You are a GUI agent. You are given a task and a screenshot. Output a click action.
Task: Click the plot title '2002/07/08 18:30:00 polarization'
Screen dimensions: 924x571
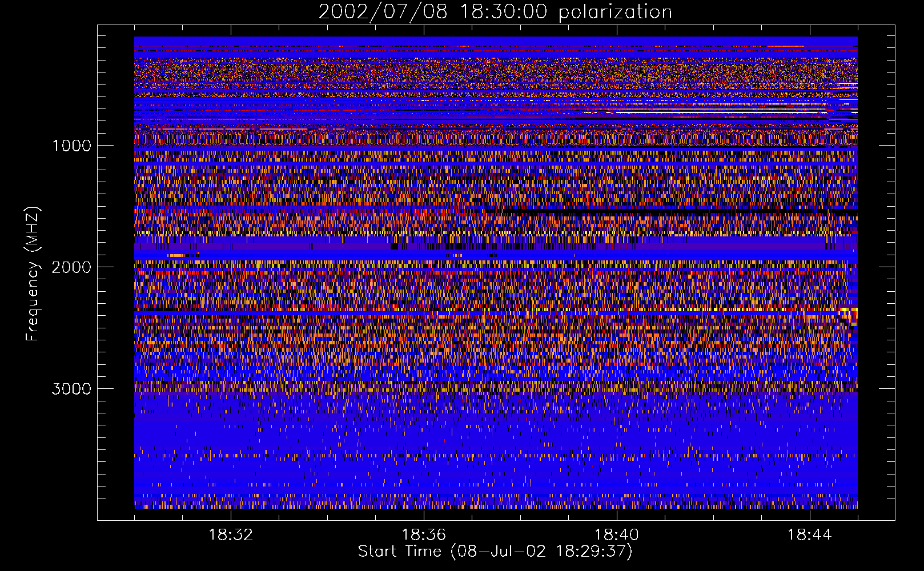tap(495, 12)
